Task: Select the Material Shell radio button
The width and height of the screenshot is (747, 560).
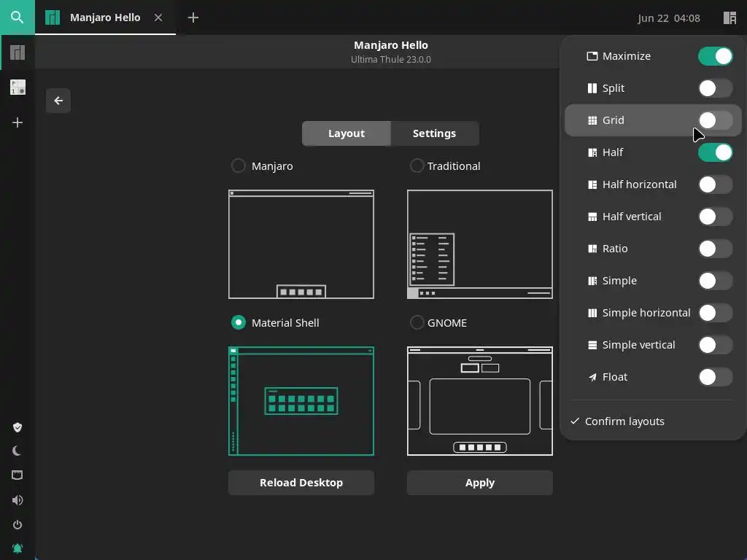Action: (239, 322)
